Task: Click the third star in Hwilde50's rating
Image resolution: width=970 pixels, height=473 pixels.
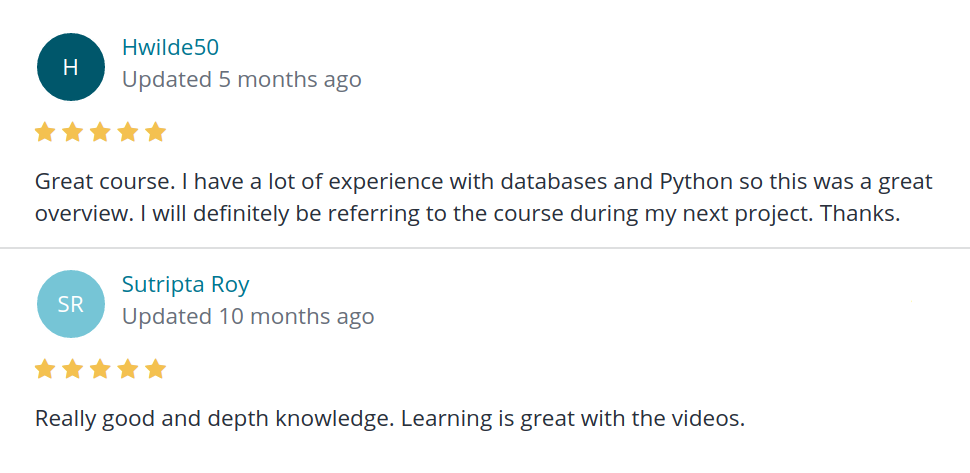Action: point(100,132)
